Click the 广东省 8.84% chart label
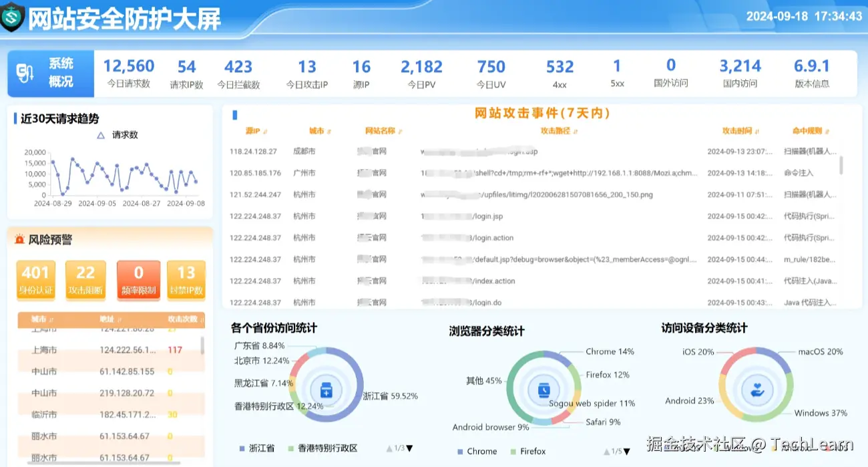The image size is (868, 467). [260, 345]
